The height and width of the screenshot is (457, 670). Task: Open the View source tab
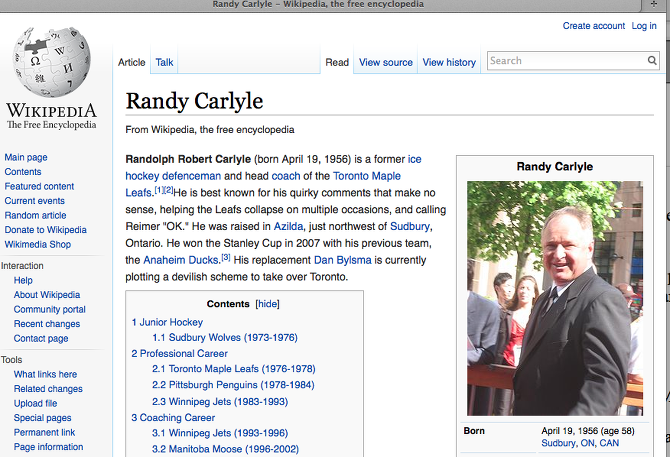pyautogui.click(x=385, y=62)
